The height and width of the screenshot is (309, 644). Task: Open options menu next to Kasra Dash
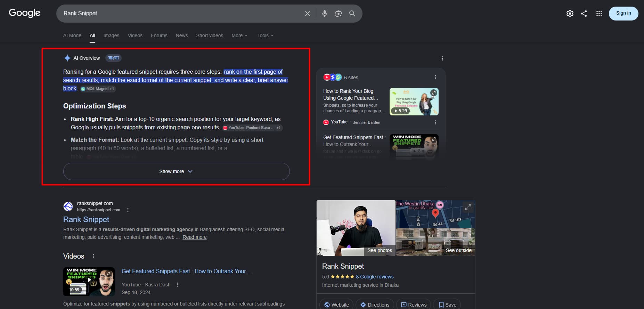click(x=178, y=285)
